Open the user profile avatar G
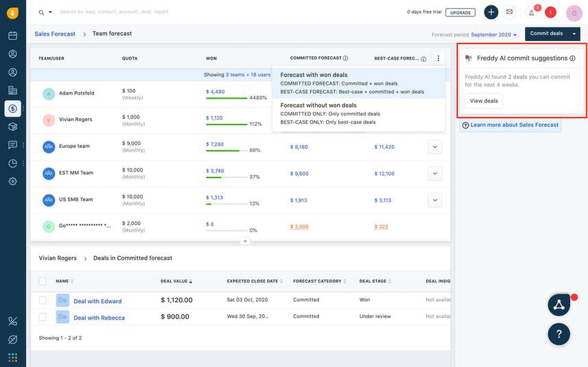588x367 pixels. (574, 13)
